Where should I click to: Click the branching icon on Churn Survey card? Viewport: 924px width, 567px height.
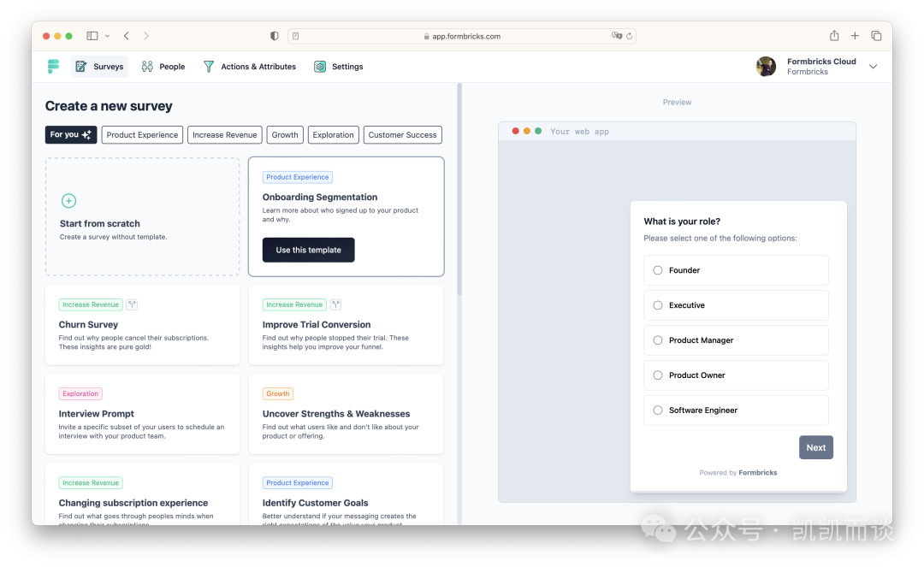pyautogui.click(x=132, y=304)
